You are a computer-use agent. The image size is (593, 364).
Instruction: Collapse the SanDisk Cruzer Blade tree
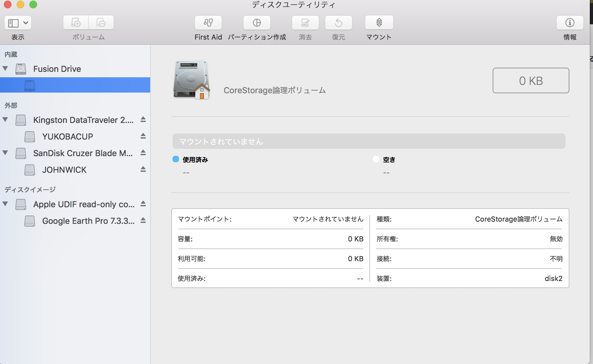coord(5,153)
